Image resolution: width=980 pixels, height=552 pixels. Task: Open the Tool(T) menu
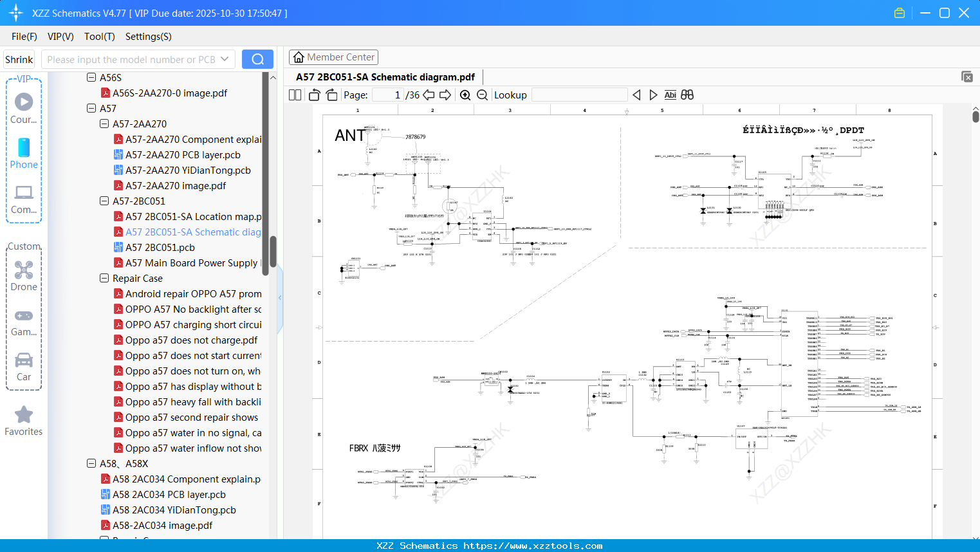coord(100,37)
